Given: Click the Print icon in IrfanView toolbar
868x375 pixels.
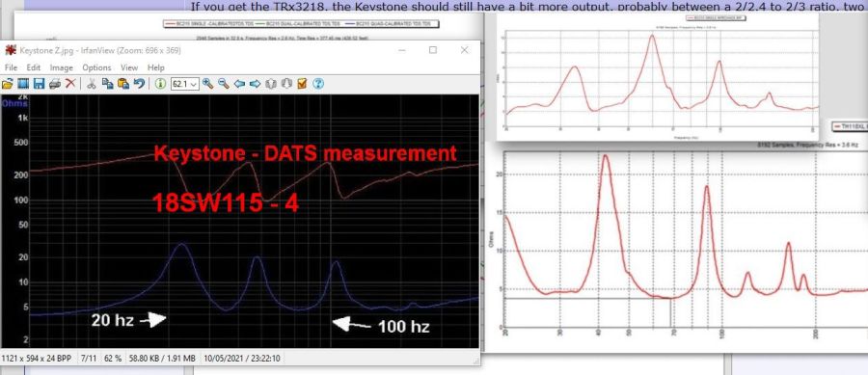Looking at the screenshot, I should point(55,84).
